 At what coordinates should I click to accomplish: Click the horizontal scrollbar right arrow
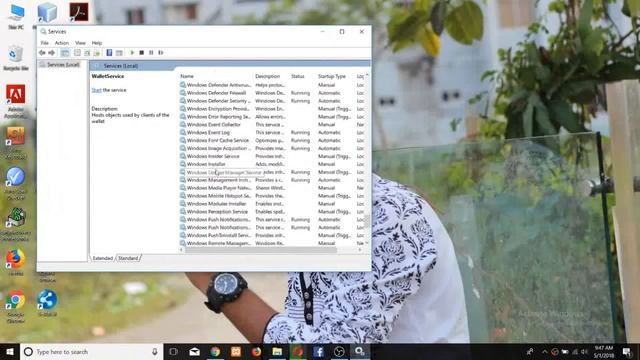point(360,250)
